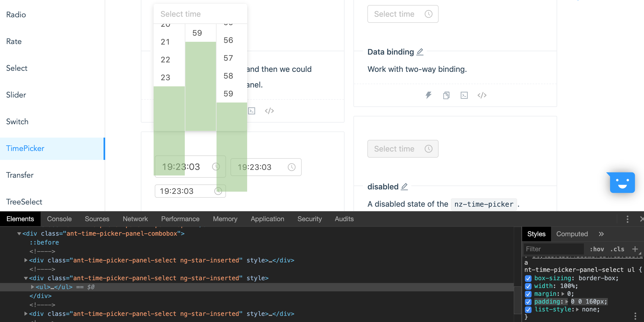
Task: Click the clock icon in the disabled Select time input
Action: click(428, 149)
